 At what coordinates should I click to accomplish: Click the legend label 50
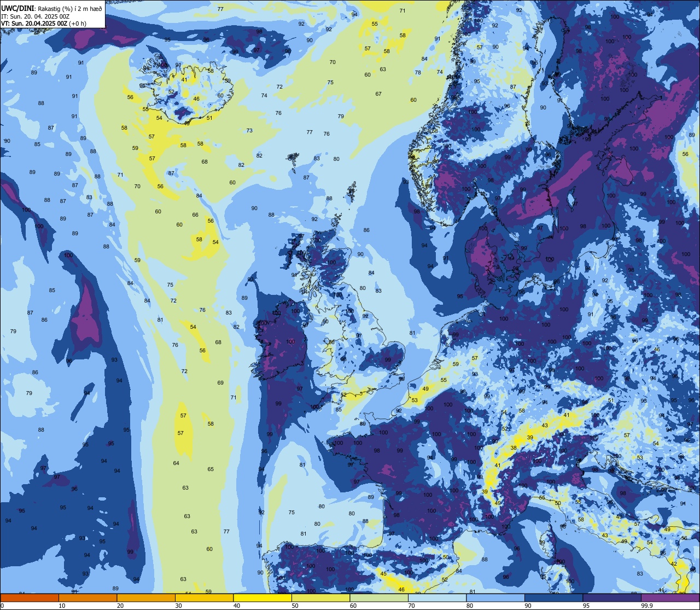pyautogui.click(x=294, y=606)
